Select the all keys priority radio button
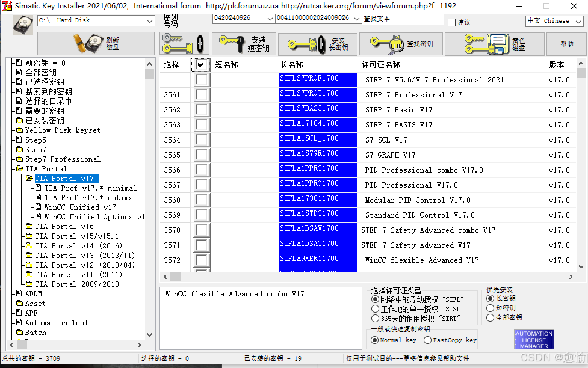 490,317
